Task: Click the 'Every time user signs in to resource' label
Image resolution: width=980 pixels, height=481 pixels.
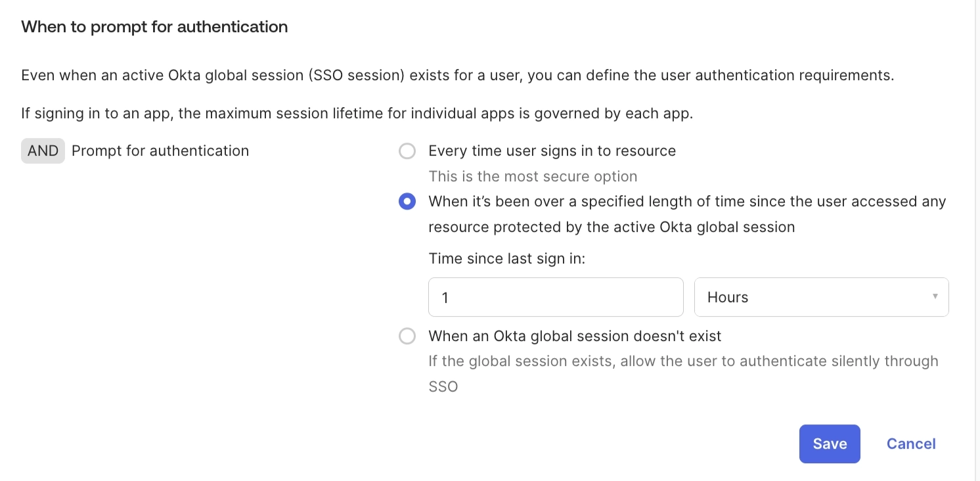Action: (x=552, y=150)
